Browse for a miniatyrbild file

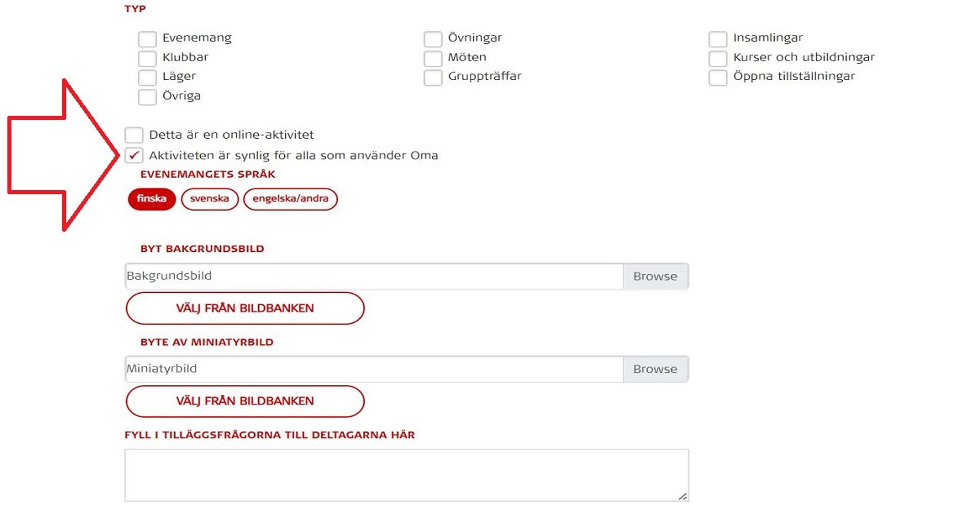point(655,369)
